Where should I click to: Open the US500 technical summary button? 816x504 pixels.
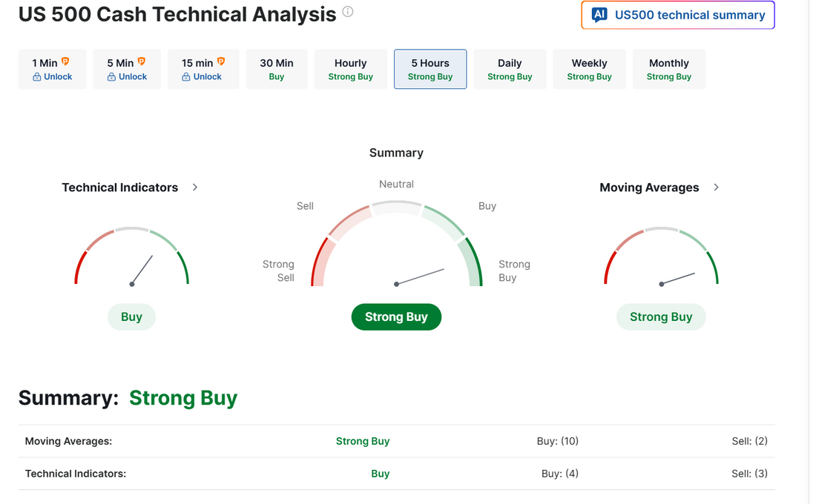(678, 15)
